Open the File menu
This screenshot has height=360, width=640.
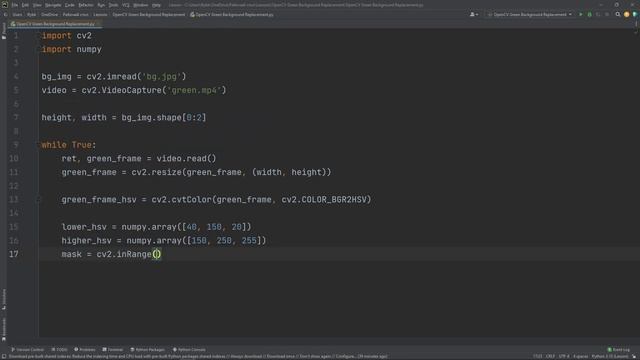(15, 5)
